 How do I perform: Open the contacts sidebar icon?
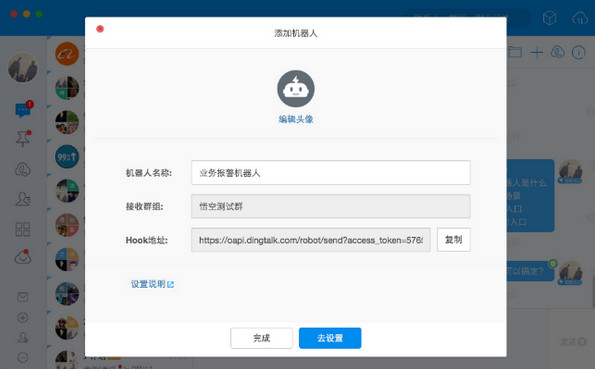[23, 199]
